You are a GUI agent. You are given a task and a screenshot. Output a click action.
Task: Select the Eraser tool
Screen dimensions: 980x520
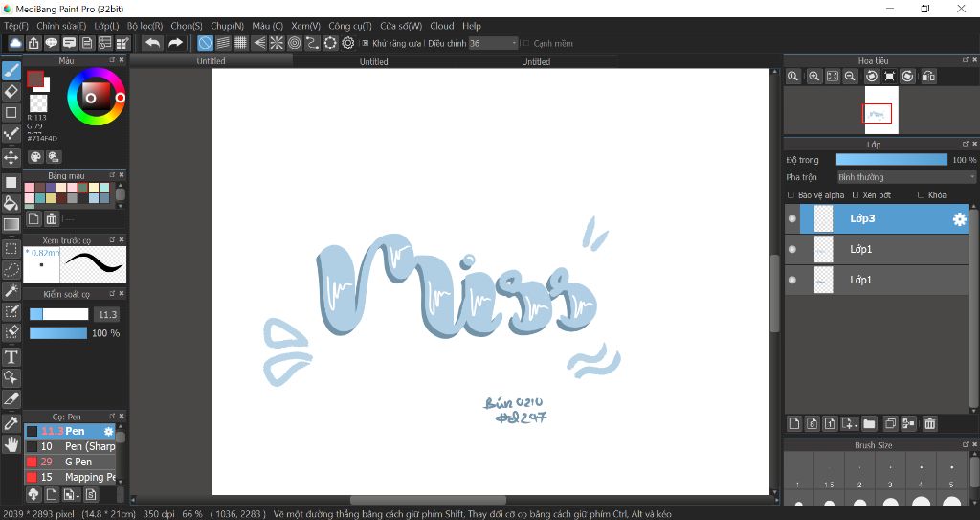tap(11, 91)
